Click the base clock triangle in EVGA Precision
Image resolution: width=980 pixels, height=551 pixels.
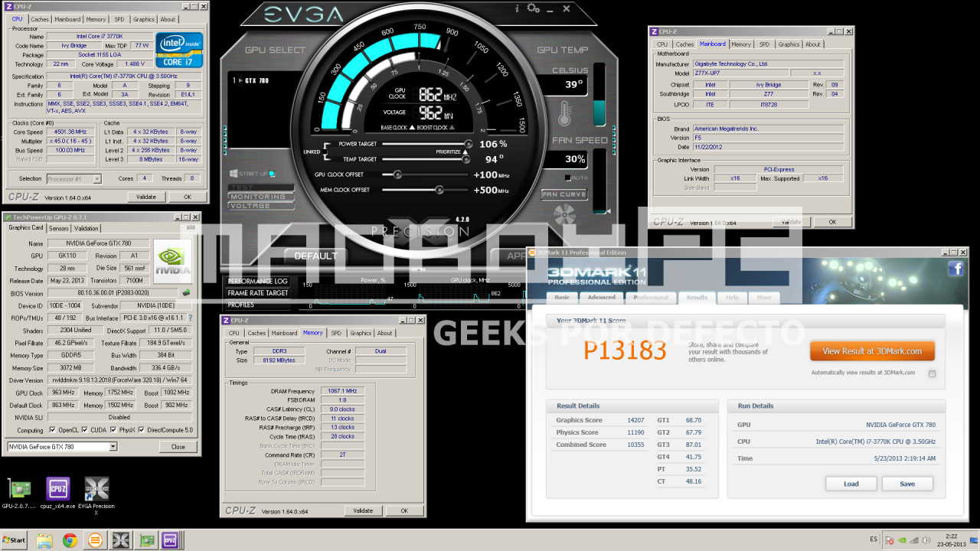pyautogui.click(x=410, y=128)
